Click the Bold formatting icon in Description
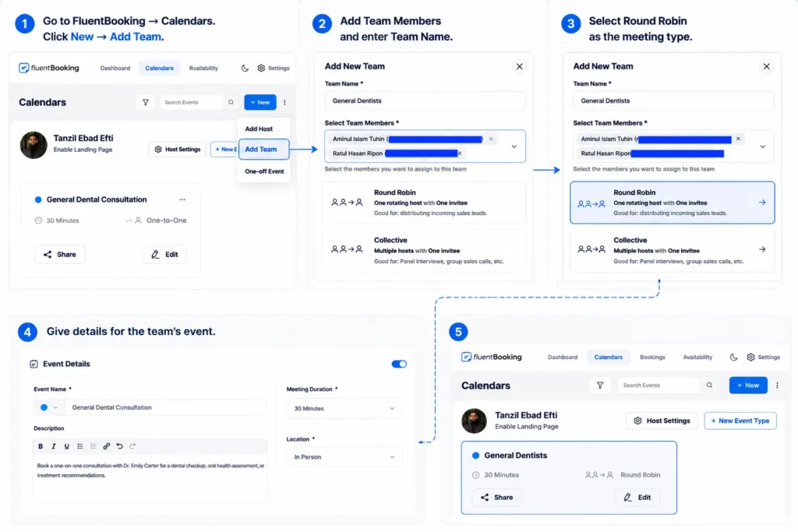This screenshot has width=798, height=532. coord(41,446)
